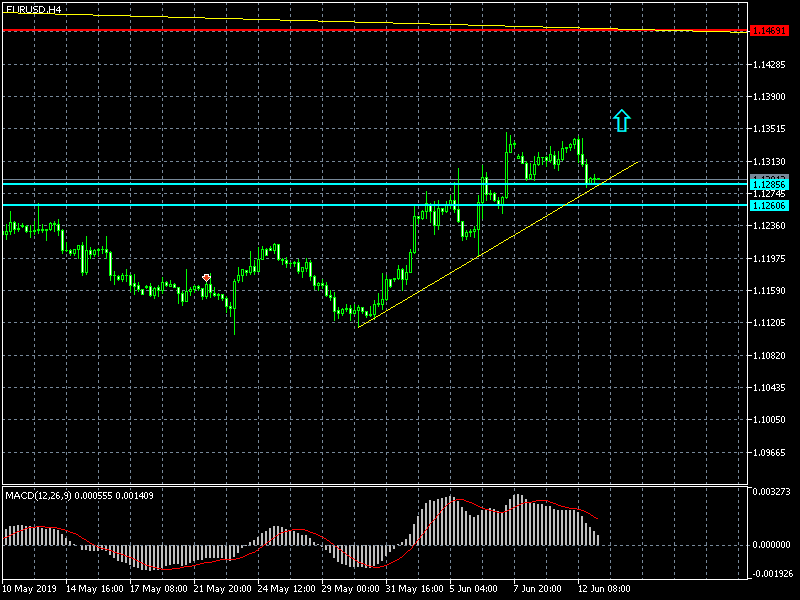800x600 pixels.
Task: Click the 12 Jun 08:00 time label
Action: [604, 590]
